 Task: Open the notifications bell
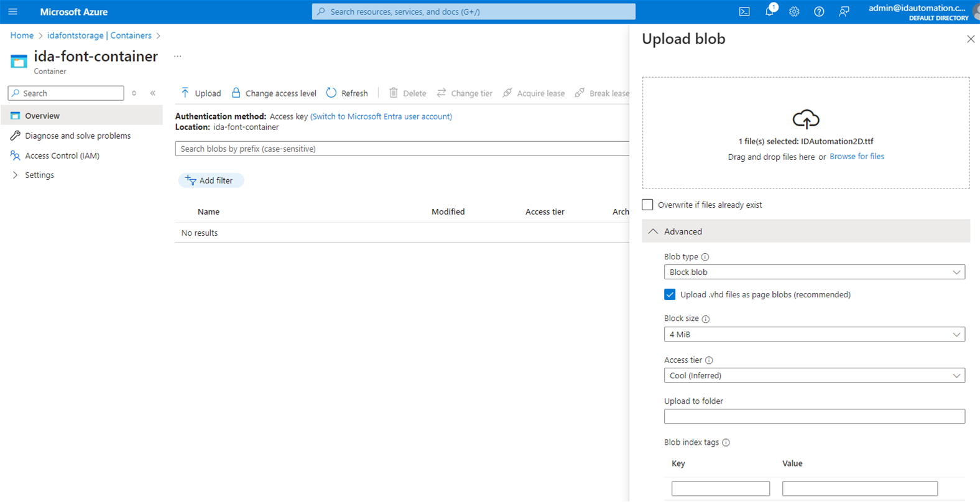[x=770, y=11]
